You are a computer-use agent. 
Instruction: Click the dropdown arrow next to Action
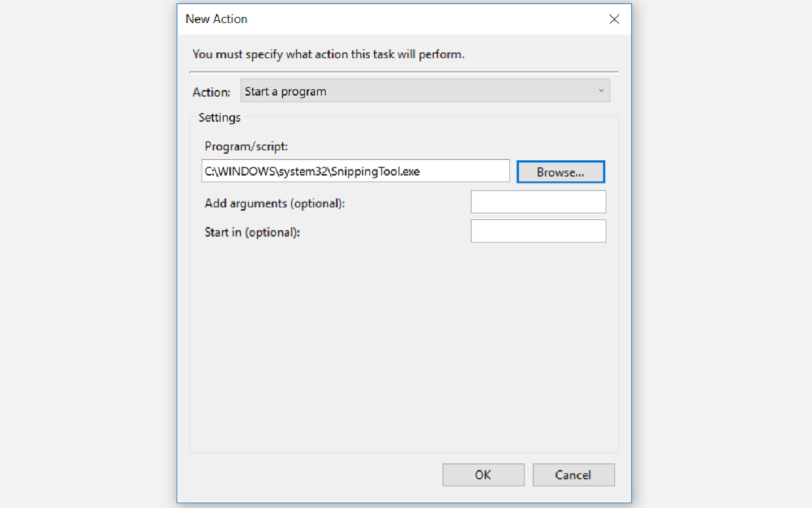tap(601, 90)
